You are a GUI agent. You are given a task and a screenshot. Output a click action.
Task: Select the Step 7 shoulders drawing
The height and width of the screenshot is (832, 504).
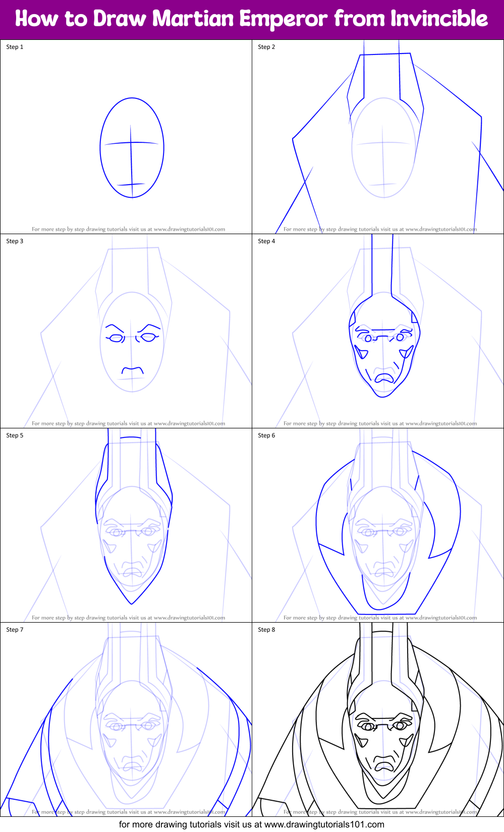[126, 741]
